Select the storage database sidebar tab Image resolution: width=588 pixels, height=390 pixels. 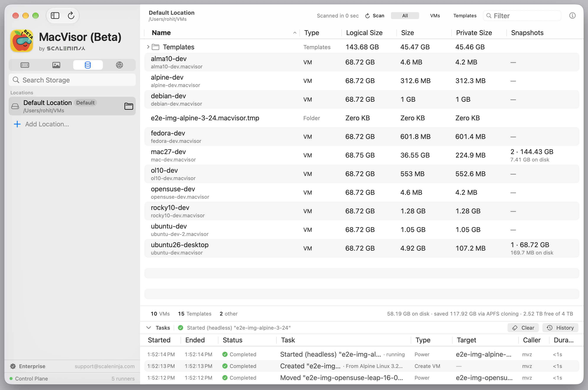click(x=88, y=65)
